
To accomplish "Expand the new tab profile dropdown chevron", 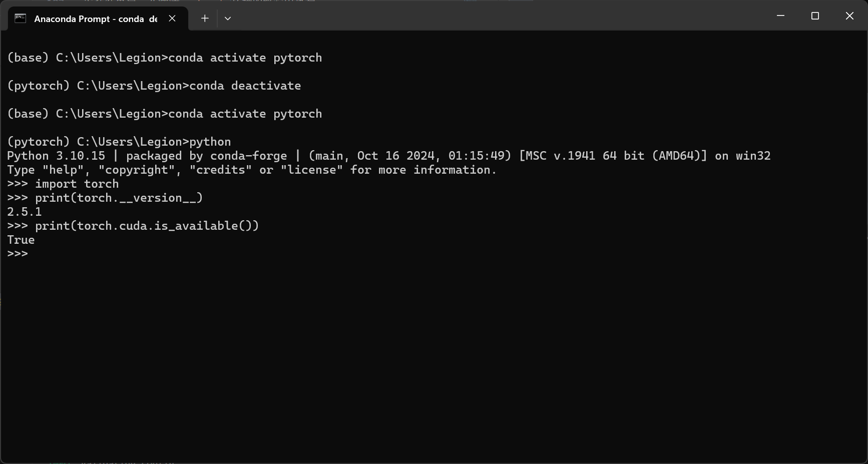I will [228, 19].
